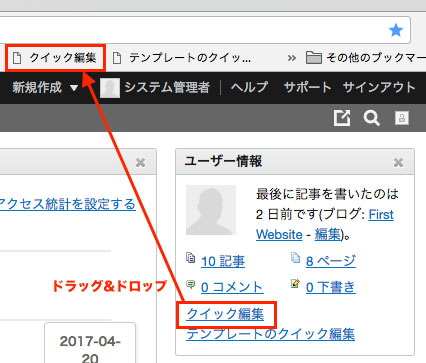
Task: Click the view site external link icon
Action: [342, 118]
